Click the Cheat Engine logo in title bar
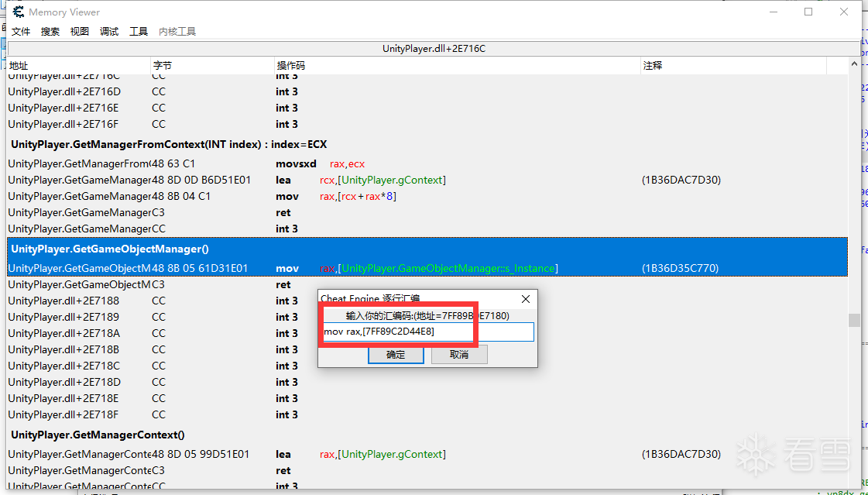The width and height of the screenshot is (868, 495). tap(19, 12)
